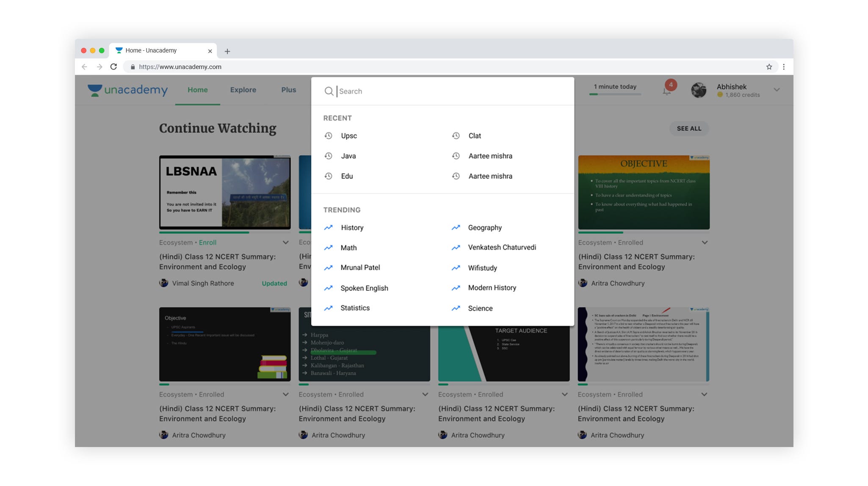868x486 pixels.
Task: Expand the Aritra Chowdhury enrolled card chevron
Action: point(704,242)
